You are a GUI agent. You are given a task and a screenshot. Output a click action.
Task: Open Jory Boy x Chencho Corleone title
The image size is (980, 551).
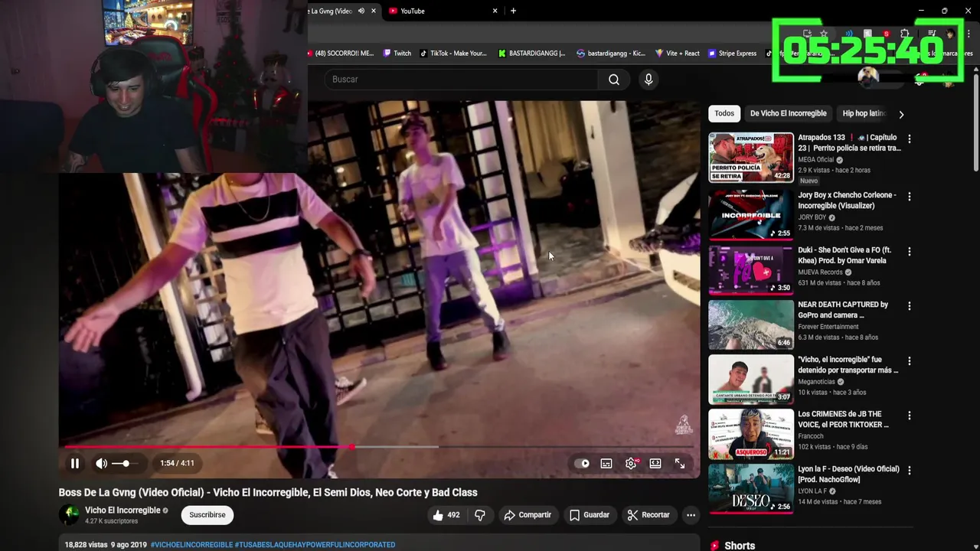(x=847, y=201)
